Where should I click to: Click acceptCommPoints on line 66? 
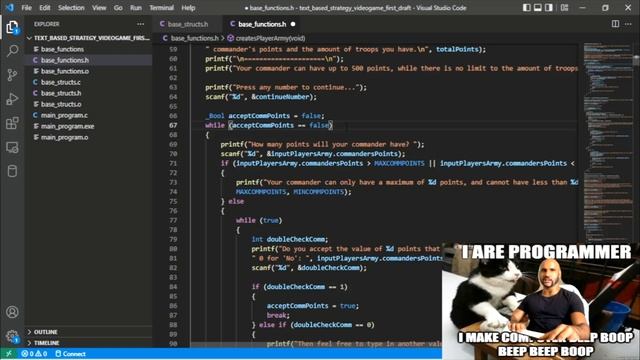point(259,116)
